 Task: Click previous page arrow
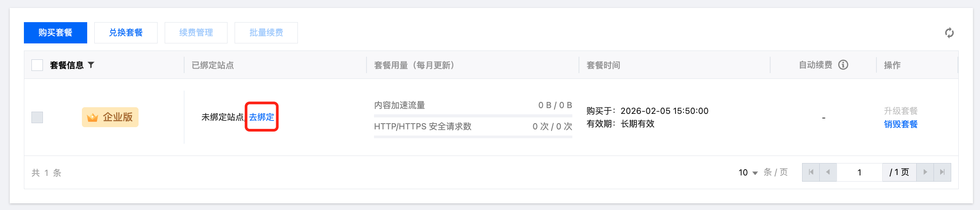828,172
